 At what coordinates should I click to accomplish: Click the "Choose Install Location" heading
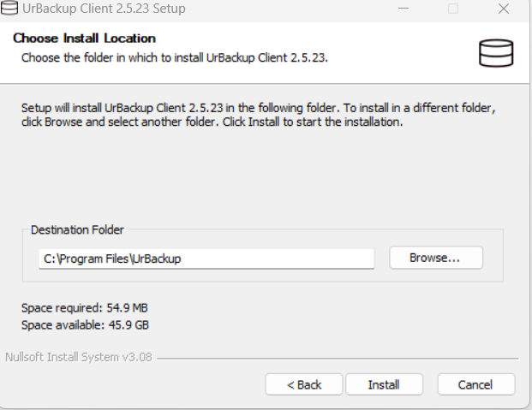pyautogui.click(x=85, y=39)
